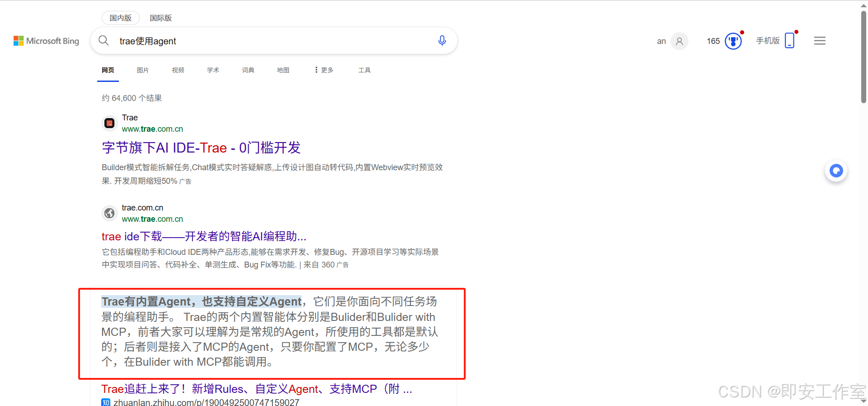Switch to 国际版 search mode
The height and width of the screenshot is (406, 868).
tap(161, 18)
